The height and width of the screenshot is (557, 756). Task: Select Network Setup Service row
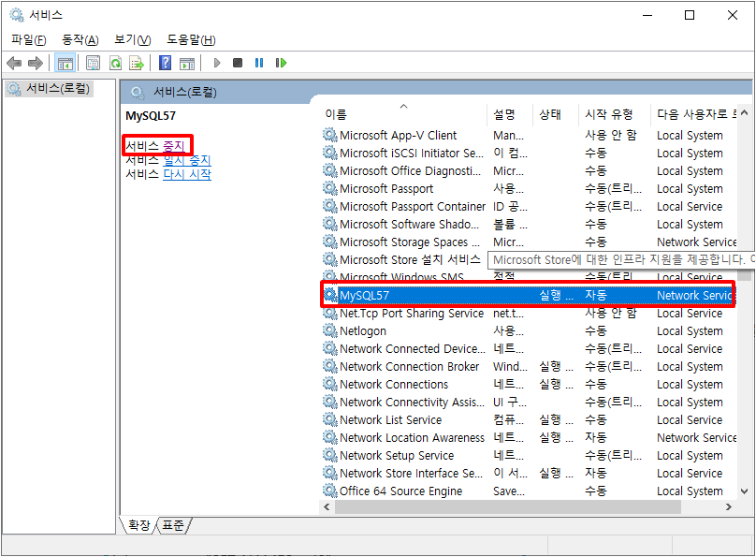click(529, 456)
